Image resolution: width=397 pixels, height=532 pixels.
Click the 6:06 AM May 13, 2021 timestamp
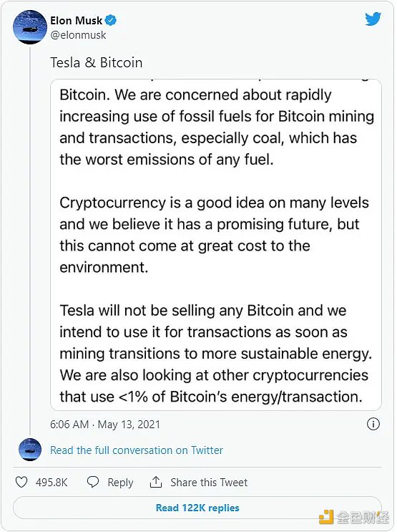coord(105,425)
